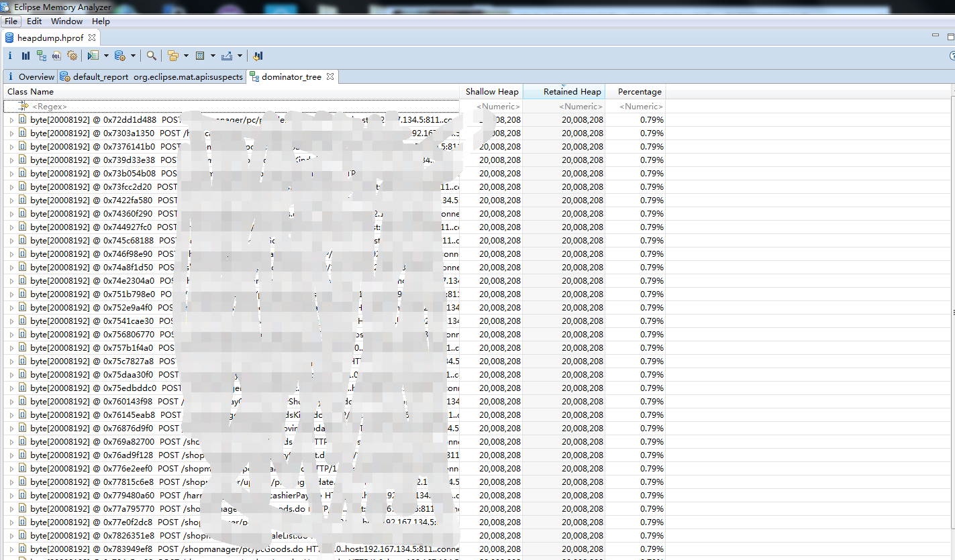
Task: Open Dominator Tree from the toolbar icon
Action: coord(42,56)
